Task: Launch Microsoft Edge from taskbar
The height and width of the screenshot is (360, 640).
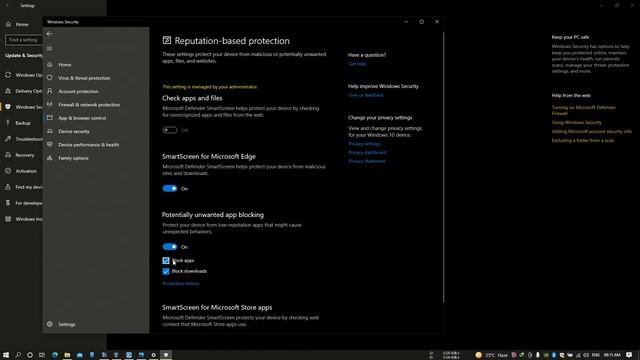Action: click(x=55, y=355)
